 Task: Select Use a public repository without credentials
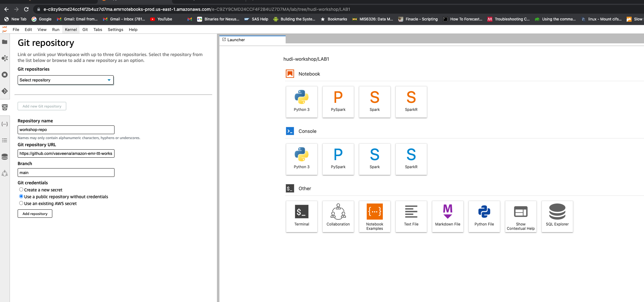(x=21, y=196)
